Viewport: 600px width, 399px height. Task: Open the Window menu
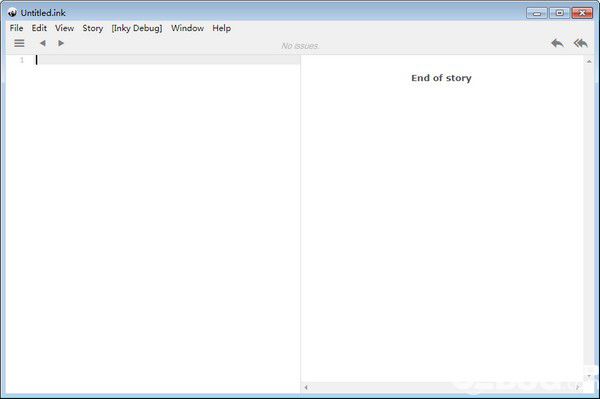(x=188, y=28)
